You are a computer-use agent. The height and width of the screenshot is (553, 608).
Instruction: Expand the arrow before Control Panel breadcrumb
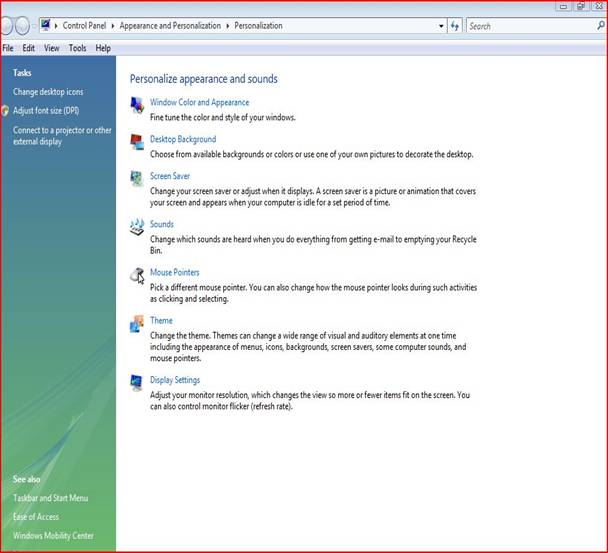(x=56, y=26)
